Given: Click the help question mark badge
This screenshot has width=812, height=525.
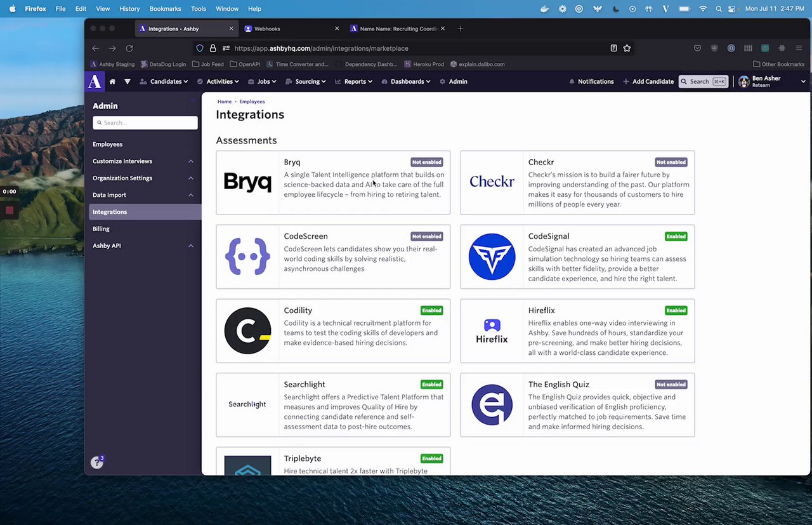Looking at the screenshot, I should pyautogui.click(x=96, y=463).
